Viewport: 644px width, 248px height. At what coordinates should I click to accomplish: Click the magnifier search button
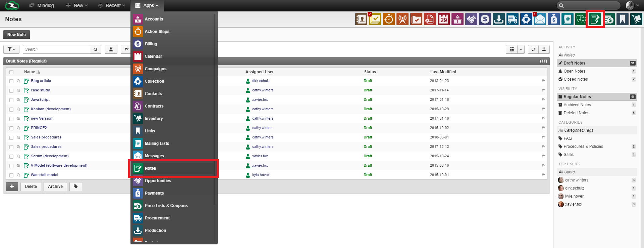[x=96, y=49]
